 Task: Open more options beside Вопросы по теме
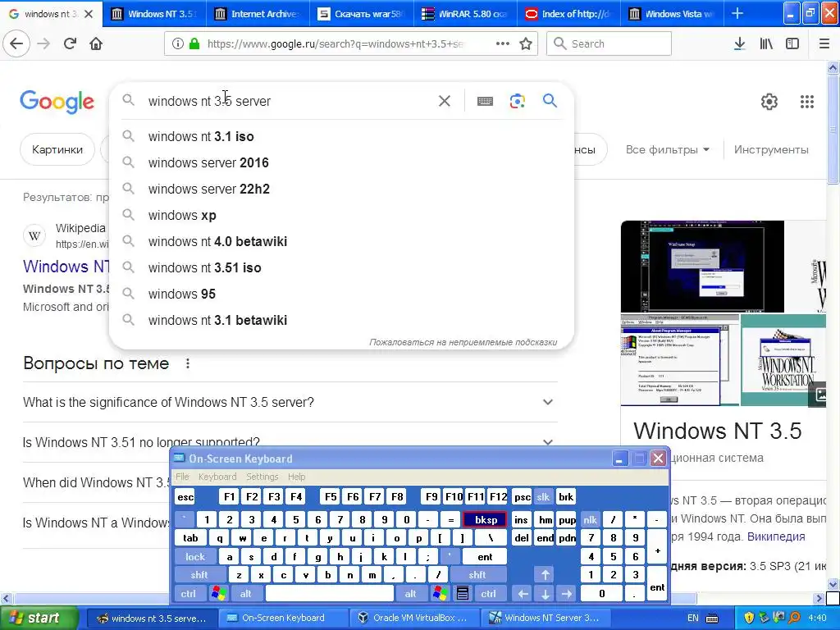tap(188, 363)
